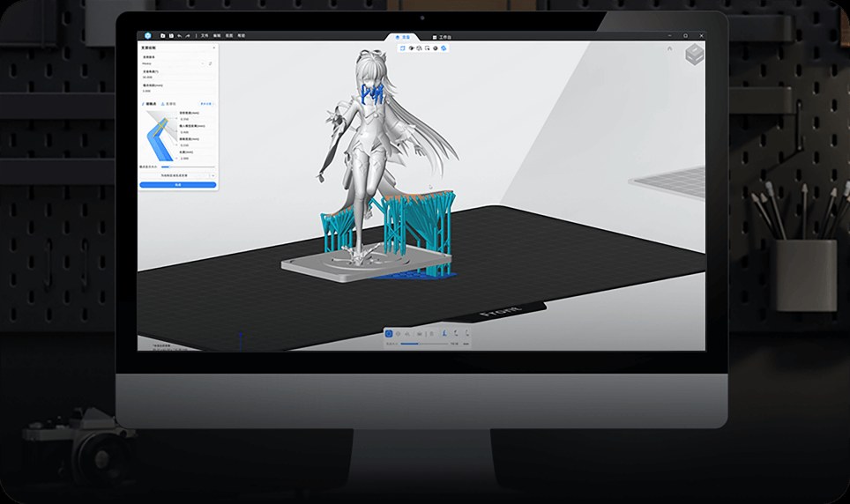The height and width of the screenshot is (504, 850).
Task: Maximize the application window
Action: (685, 36)
